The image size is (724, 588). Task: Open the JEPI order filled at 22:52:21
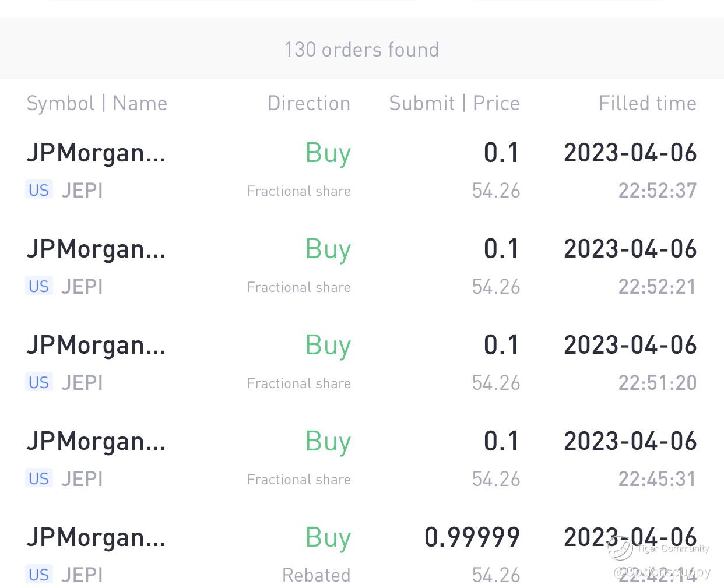tap(362, 266)
